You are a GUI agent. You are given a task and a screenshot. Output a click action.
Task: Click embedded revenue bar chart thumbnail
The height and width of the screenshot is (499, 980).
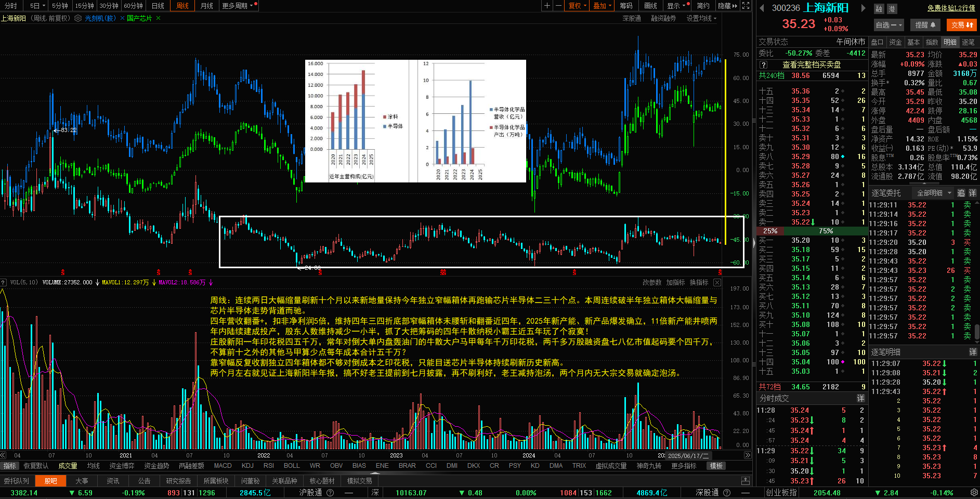click(x=415, y=121)
